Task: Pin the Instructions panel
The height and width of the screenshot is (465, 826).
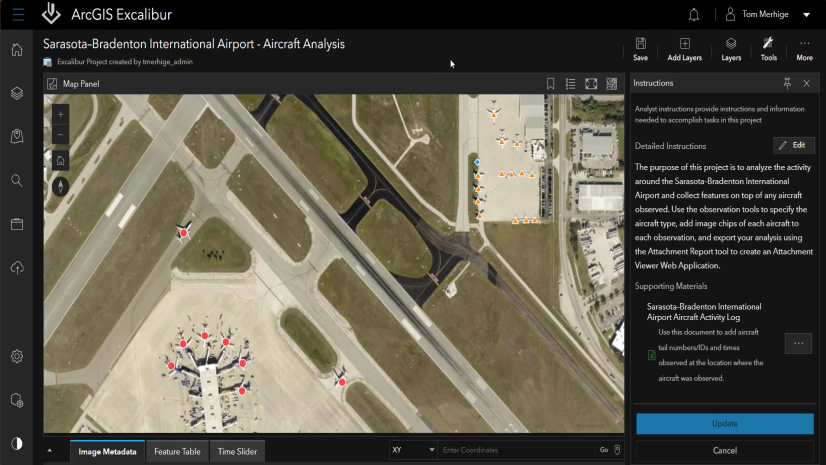Action: [787, 83]
